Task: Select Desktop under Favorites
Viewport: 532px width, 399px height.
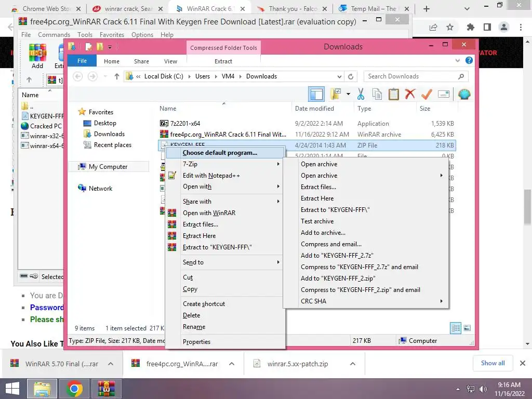Action: [x=105, y=123]
